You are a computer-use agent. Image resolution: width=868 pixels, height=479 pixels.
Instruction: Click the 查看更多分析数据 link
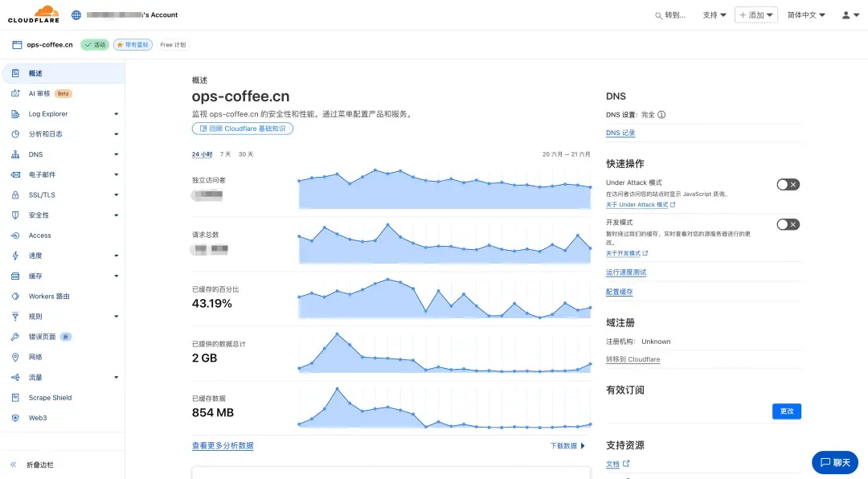click(223, 446)
